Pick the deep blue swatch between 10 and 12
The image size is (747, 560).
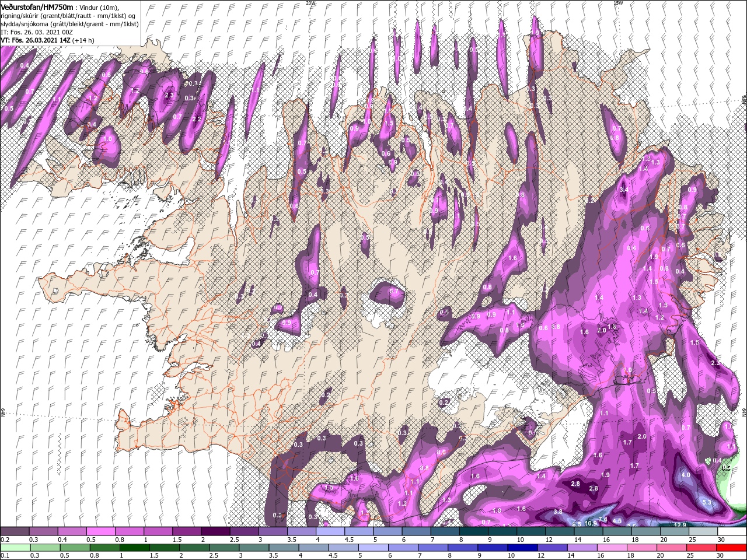pos(522,547)
